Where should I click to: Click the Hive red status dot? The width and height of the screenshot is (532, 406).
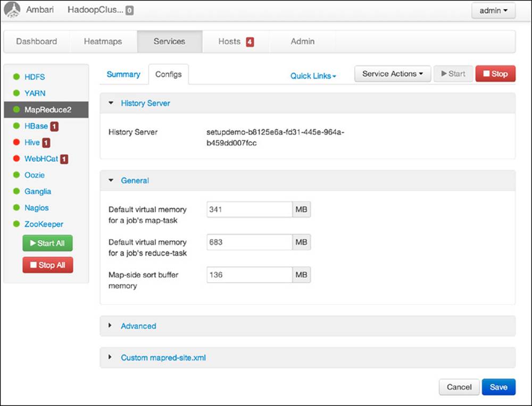coord(16,142)
